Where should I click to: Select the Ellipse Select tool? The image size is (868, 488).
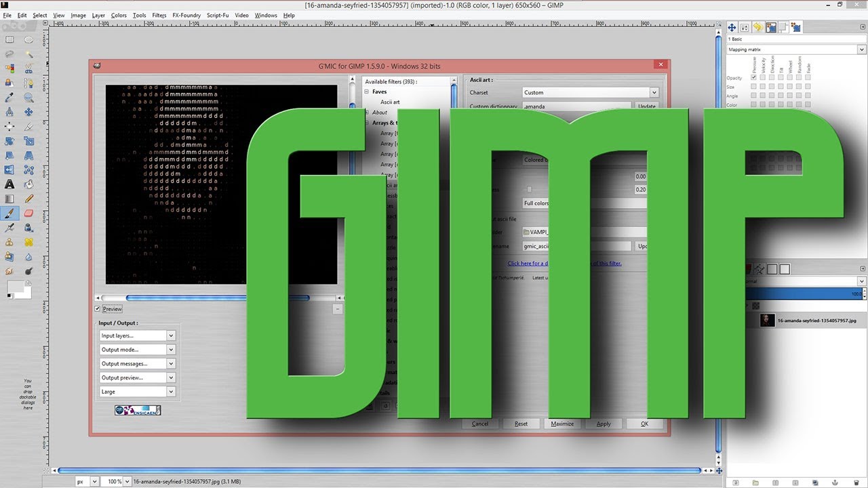coord(29,39)
